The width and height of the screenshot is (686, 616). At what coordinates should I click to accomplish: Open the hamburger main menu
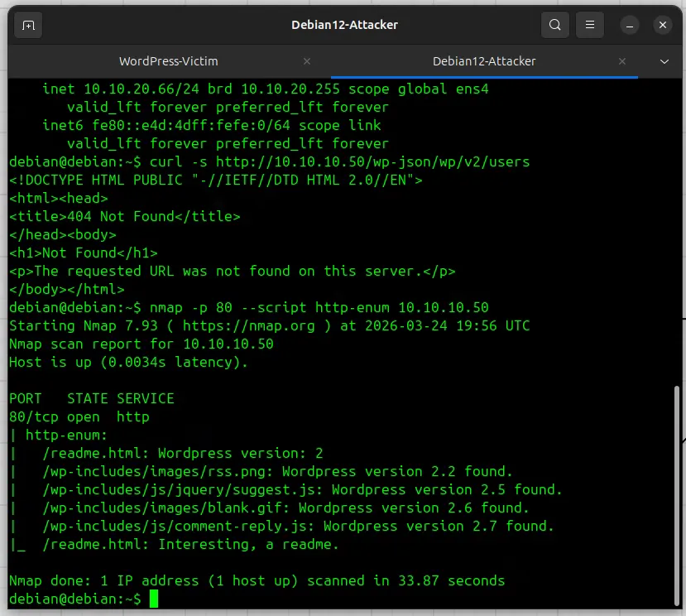tap(589, 25)
